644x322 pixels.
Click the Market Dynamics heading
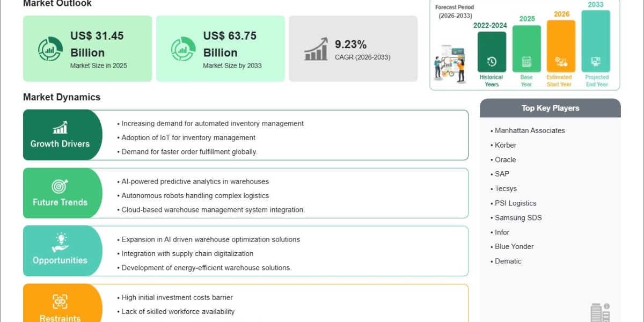coord(62,97)
